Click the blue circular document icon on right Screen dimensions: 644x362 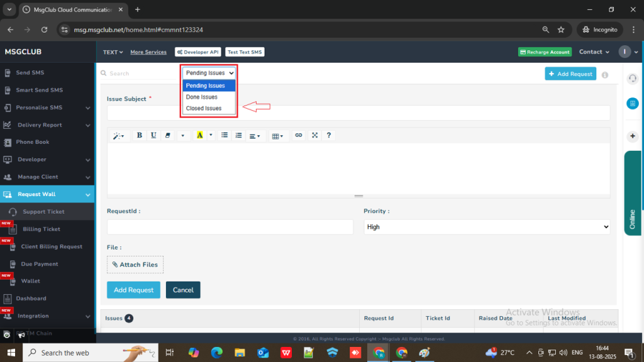point(633,104)
